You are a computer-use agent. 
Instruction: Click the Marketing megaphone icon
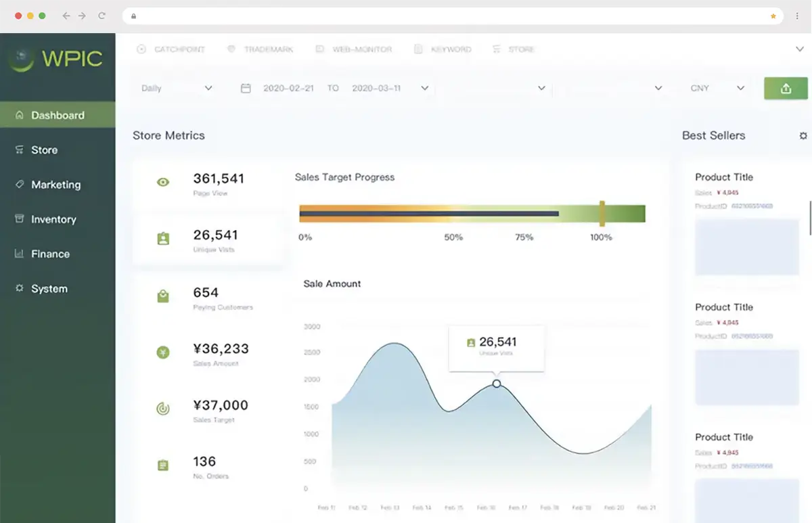[19, 184]
